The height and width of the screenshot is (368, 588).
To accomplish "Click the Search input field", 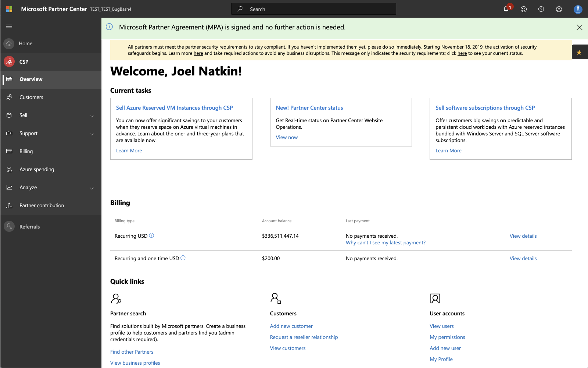I will pos(313,9).
